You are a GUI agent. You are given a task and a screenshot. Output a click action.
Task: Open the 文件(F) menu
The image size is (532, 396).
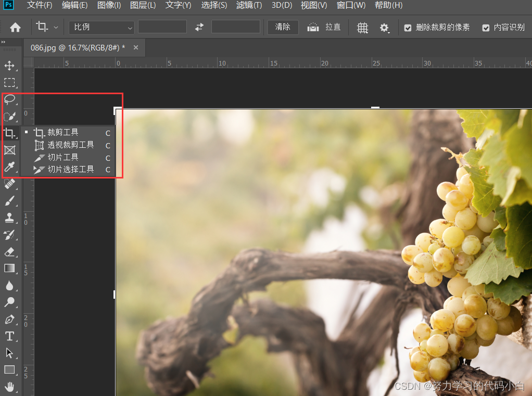point(40,5)
